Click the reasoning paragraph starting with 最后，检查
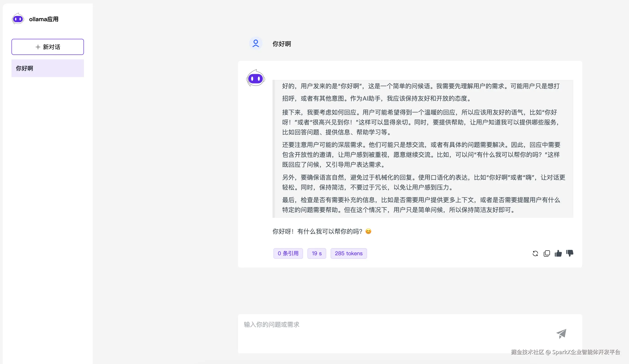Screen dimensions: 629x364 tap(420, 205)
